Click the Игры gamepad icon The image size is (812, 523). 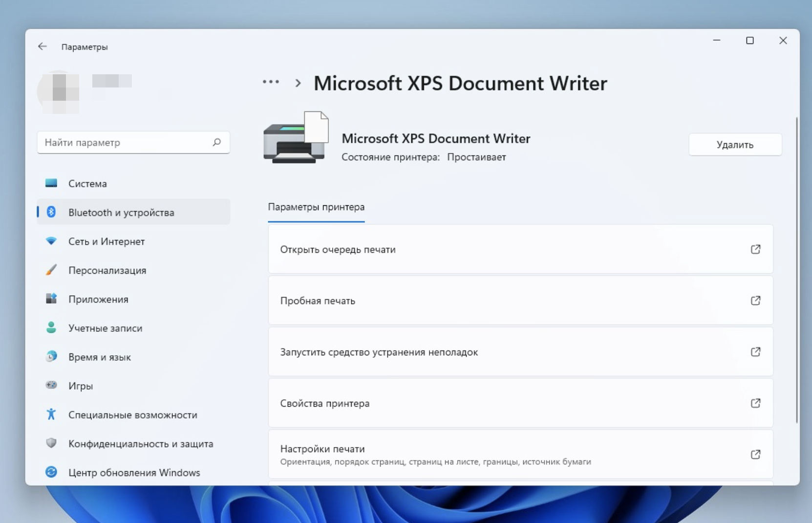(51, 385)
